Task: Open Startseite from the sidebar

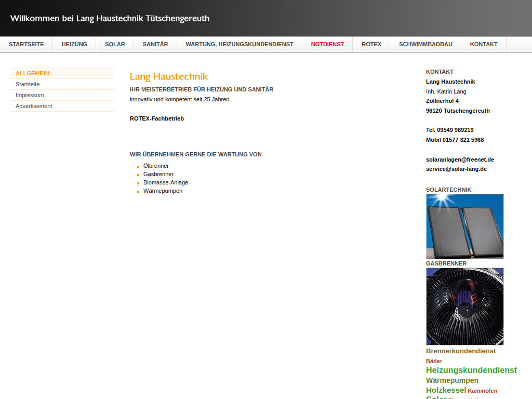Action: click(28, 84)
